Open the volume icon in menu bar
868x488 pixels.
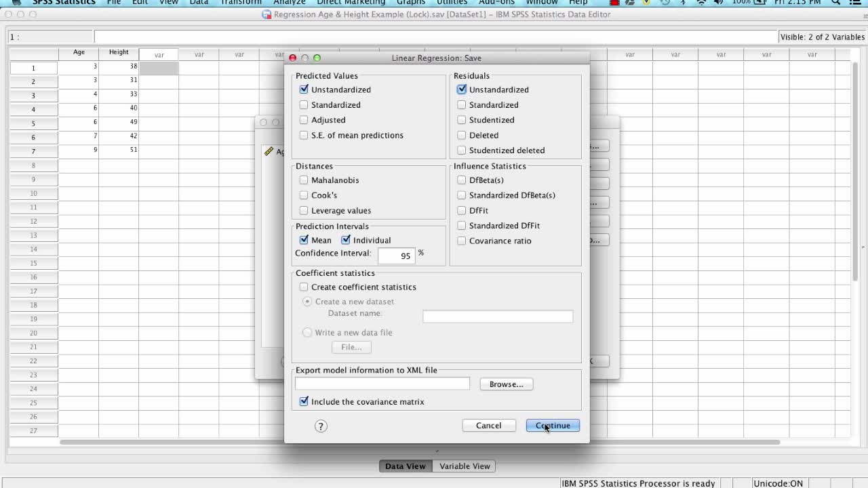pyautogui.click(x=718, y=3)
